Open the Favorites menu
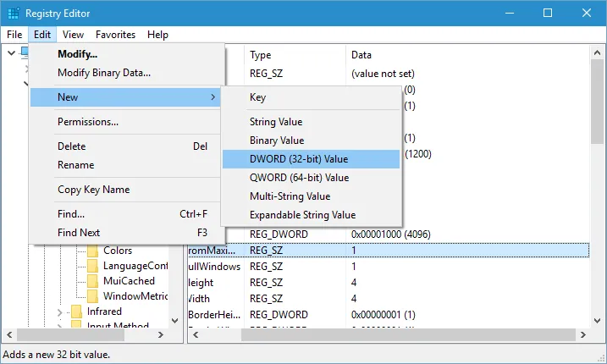 click(115, 35)
